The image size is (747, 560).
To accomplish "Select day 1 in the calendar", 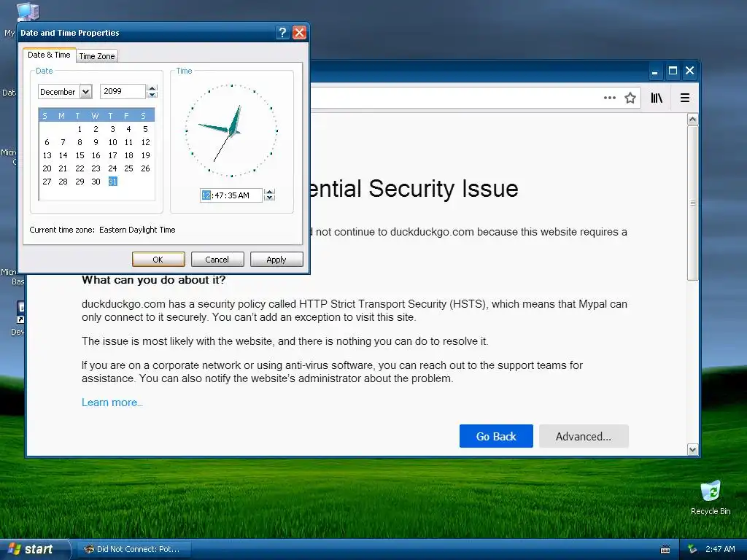I will tap(80, 129).
